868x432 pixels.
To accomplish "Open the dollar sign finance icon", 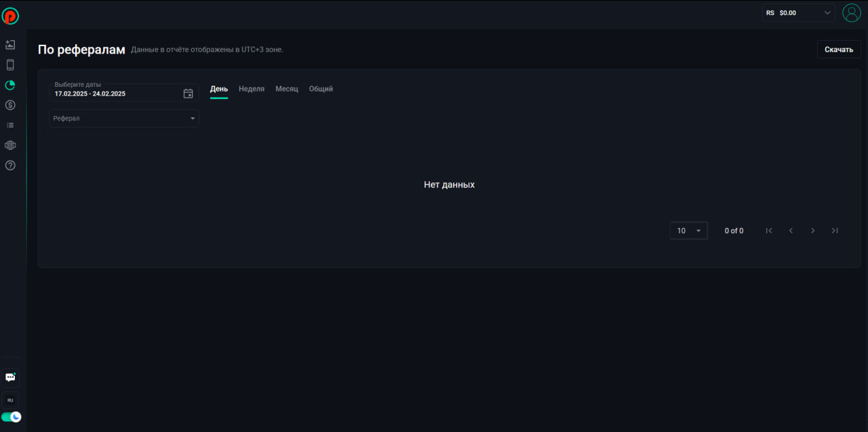I will [x=10, y=105].
